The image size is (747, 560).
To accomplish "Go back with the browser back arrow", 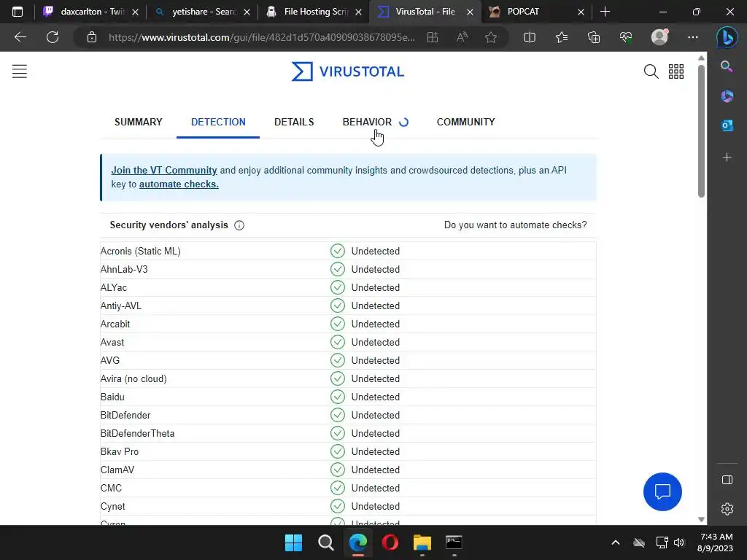I will (x=20, y=37).
